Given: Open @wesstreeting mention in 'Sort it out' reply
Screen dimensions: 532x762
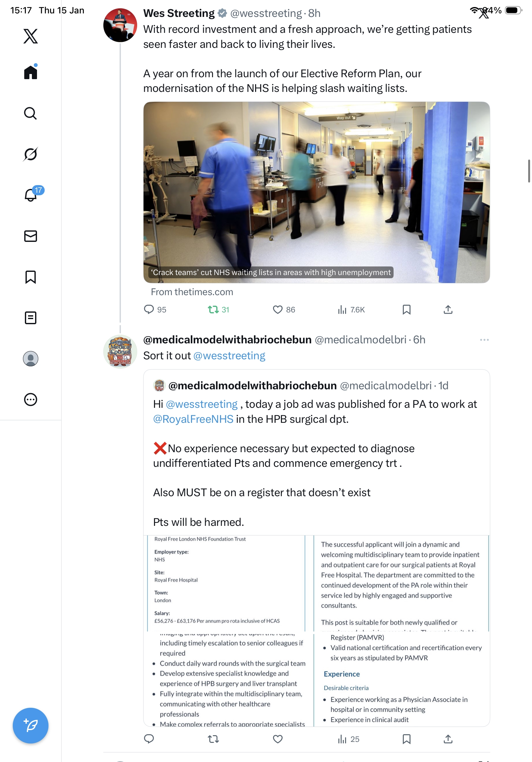Looking at the screenshot, I should pos(229,355).
